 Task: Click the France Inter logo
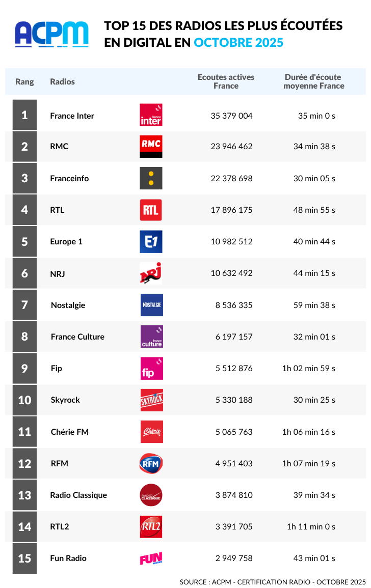[151, 115]
